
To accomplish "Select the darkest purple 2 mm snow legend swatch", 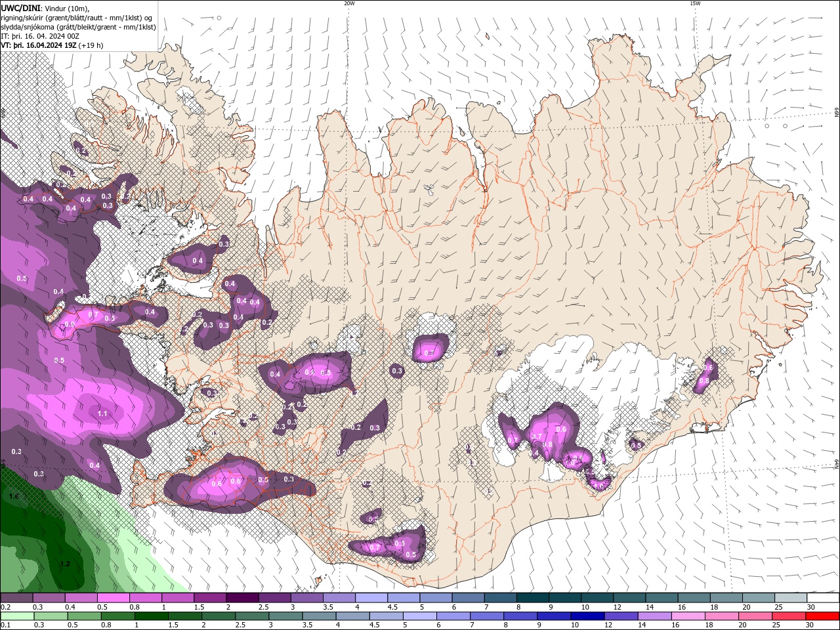I will tap(242, 598).
